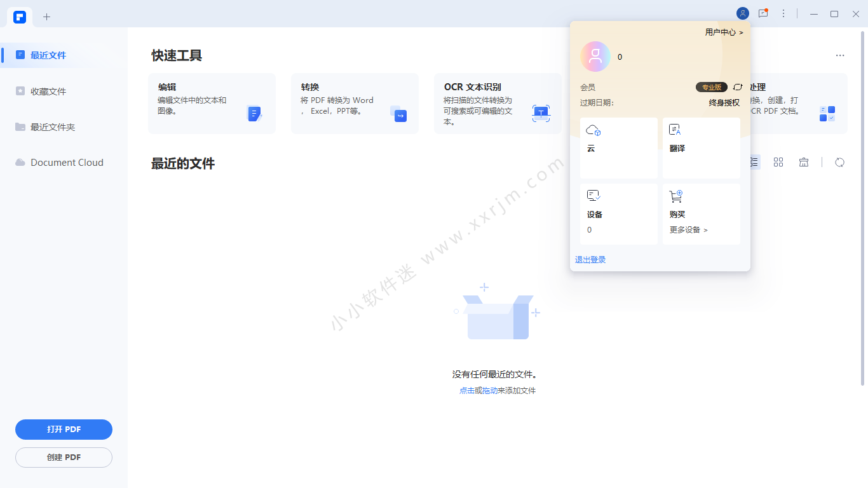Image resolution: width=868 pixels, height=488 pixels.
Task: Click the edit document icon in 编辑 card
Action: pos(254,114)
